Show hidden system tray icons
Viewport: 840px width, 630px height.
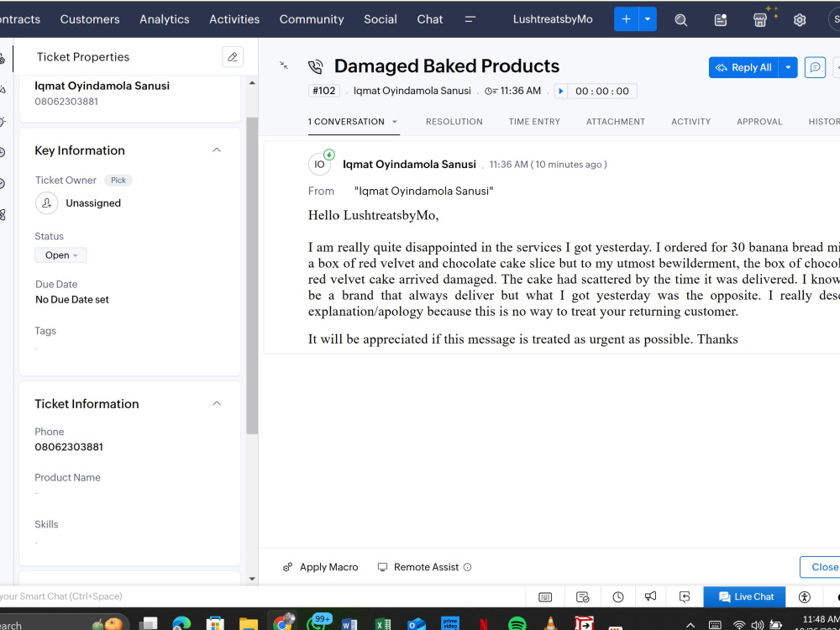click(x=690, y=625)
